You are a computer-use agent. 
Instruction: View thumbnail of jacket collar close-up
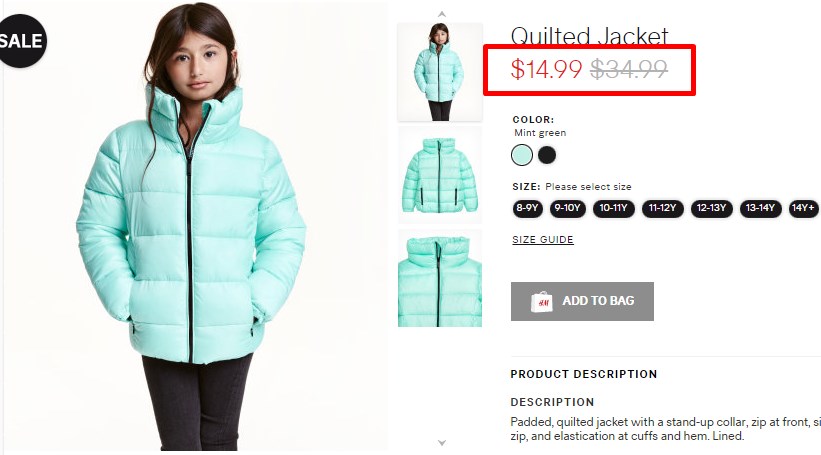[440, 278]
